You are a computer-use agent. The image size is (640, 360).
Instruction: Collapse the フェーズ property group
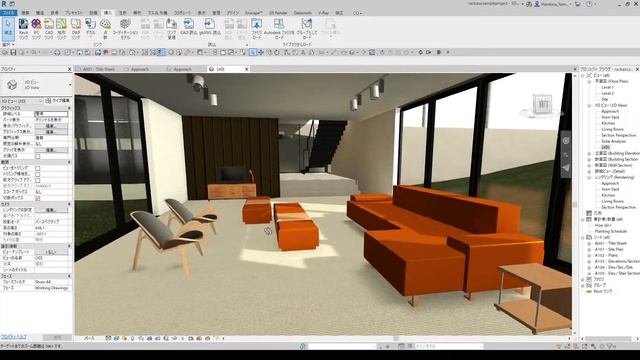tap(69, 276)
